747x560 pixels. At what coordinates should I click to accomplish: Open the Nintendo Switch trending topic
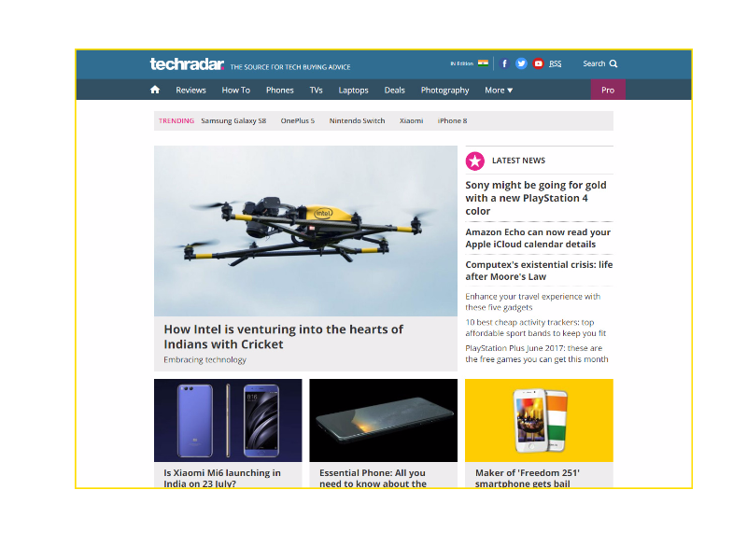point(357,120)
